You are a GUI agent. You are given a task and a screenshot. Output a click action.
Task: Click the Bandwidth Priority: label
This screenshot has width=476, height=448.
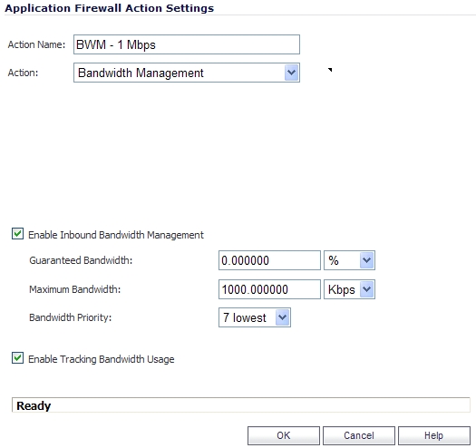click(70, 317)
